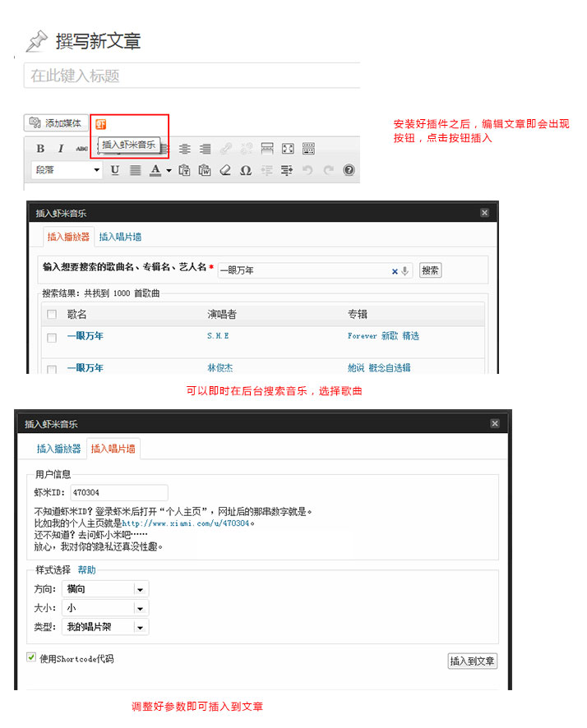Screen dimensions: 587x728
Task: Select 插入唱片墙 tab in lower dialog
Action: [x=113, y=449]
